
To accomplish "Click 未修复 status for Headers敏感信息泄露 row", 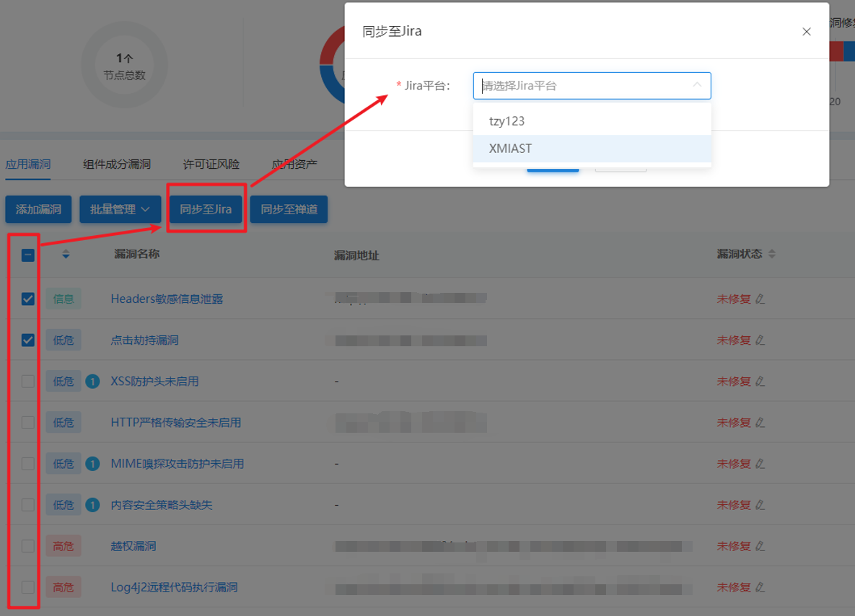I will pos(733,299).
